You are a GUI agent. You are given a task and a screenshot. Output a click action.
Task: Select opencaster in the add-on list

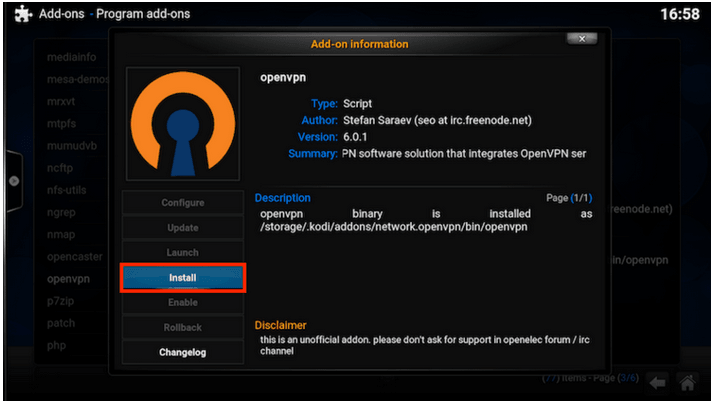coord(75,257)
